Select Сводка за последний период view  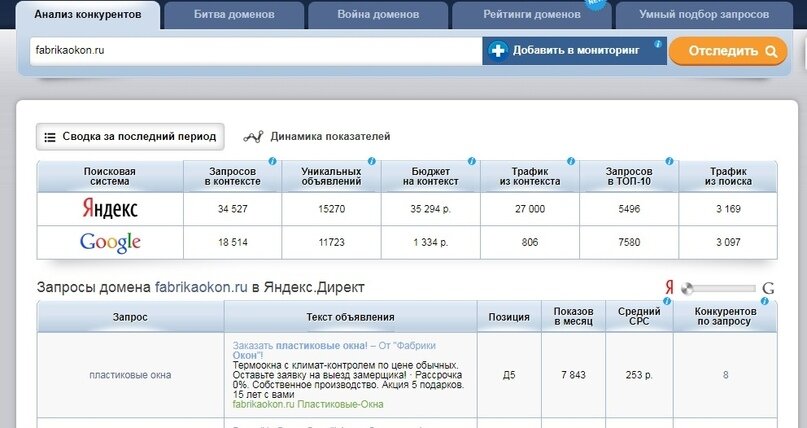click(130, 137)
